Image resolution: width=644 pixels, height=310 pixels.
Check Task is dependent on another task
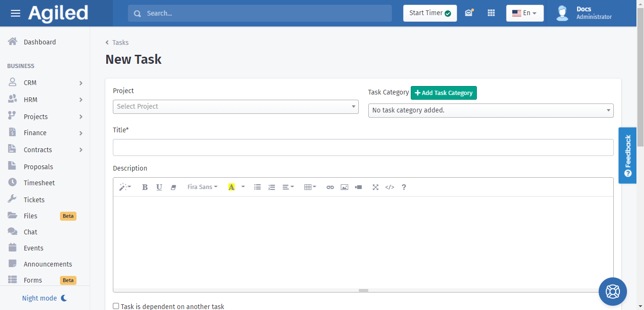coord(116,306)
